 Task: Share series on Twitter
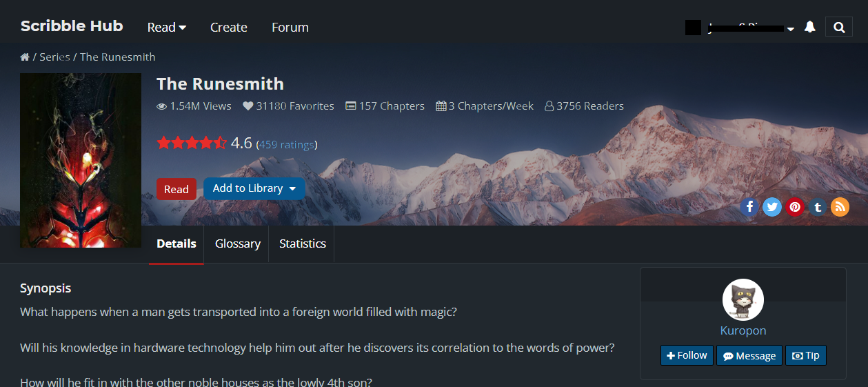pyautogui.click(x=772, y=206)
